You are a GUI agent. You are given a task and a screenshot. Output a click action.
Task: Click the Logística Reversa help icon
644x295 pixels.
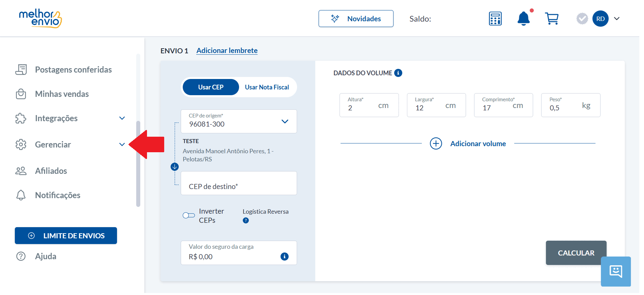tap(246, 220)
